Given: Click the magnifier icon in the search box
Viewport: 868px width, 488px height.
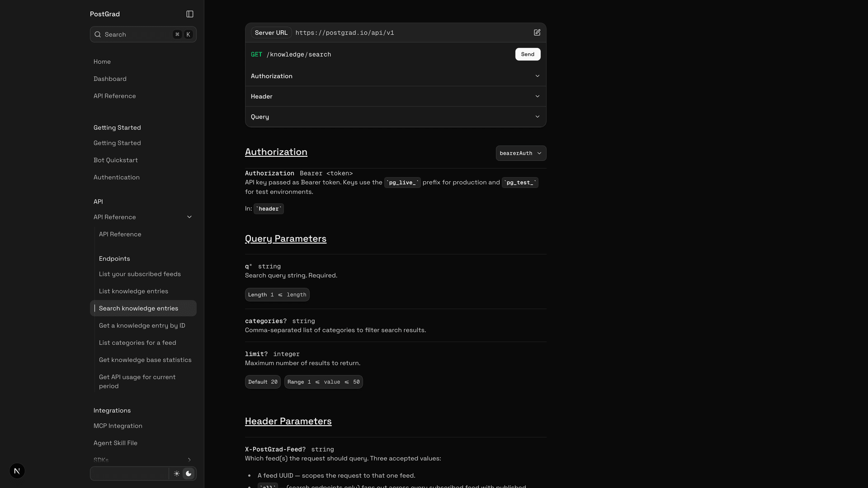Looking at the screenshot, I should point(98,34).
